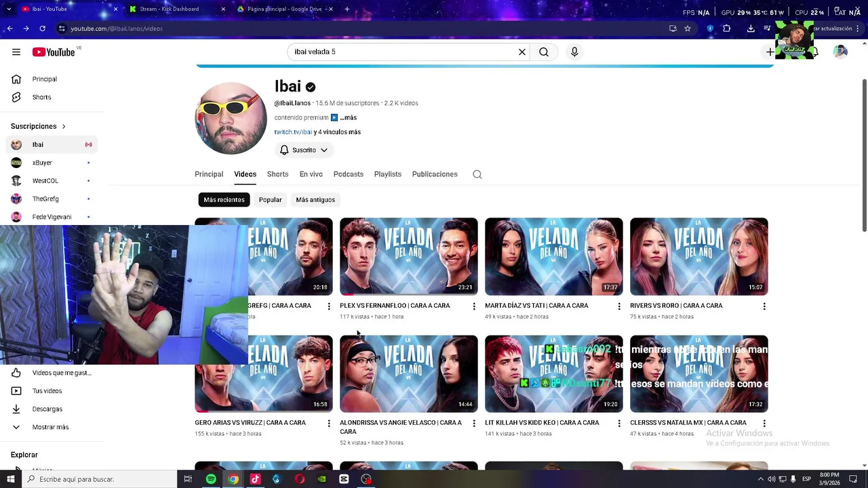The image size is (868, 488).
Task: Switch to En vivo channel tab
Action: (311, 174)
